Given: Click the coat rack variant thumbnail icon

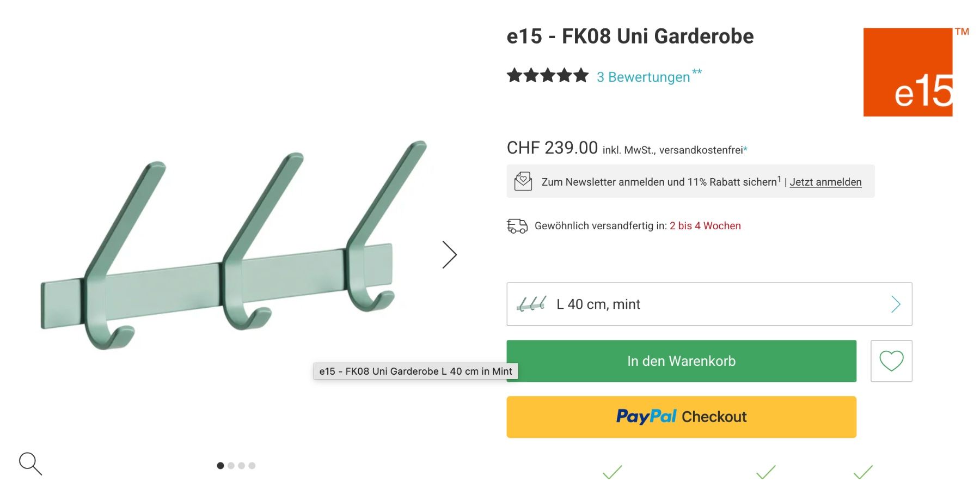Looking at the screenshot, I should coord(531,304).
